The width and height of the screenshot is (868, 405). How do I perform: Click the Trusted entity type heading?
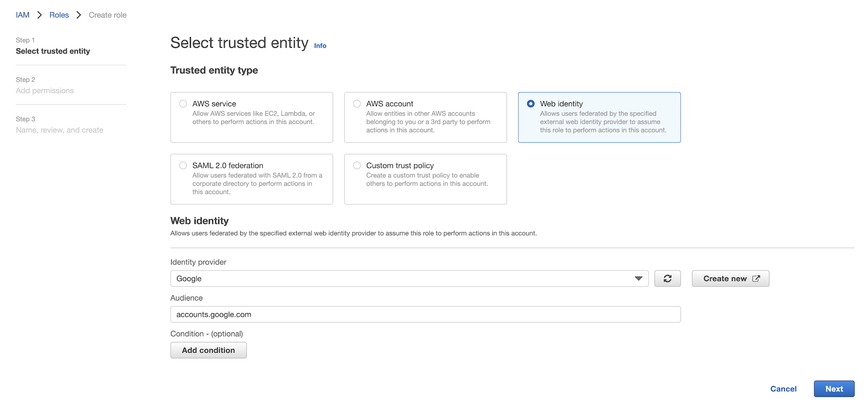214,70
